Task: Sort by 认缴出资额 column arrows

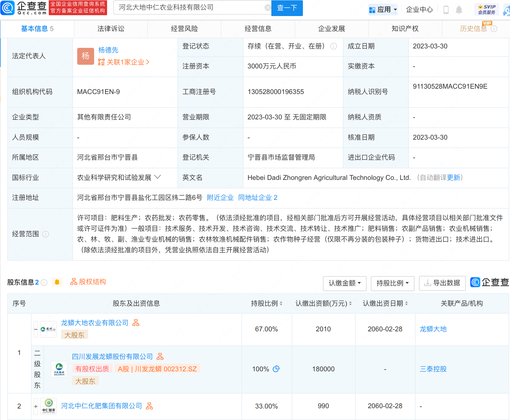Action: pyautogui.click(x=350, y=303)
